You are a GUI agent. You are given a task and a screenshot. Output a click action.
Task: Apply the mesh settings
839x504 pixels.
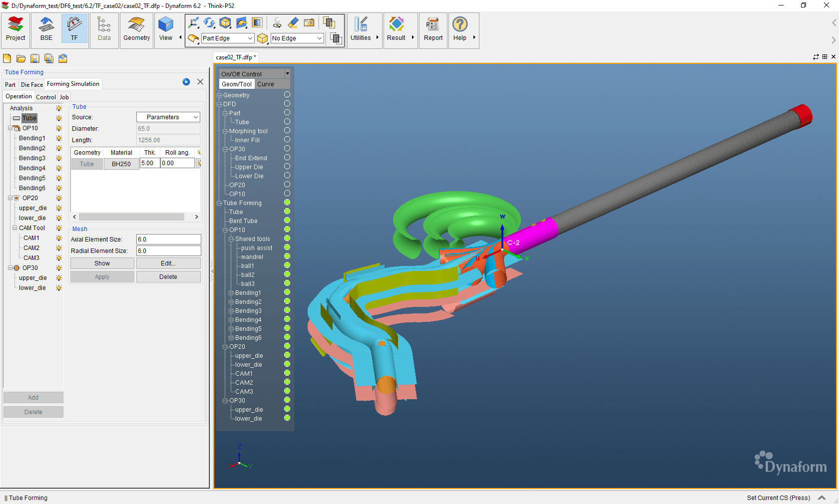point(102,276)
